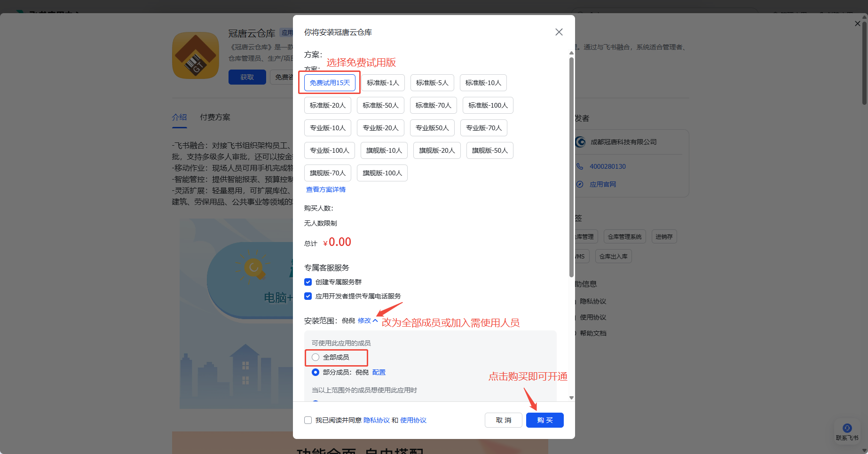Call developer number 4000280130

pyautogui.click(x=608, y=166)
